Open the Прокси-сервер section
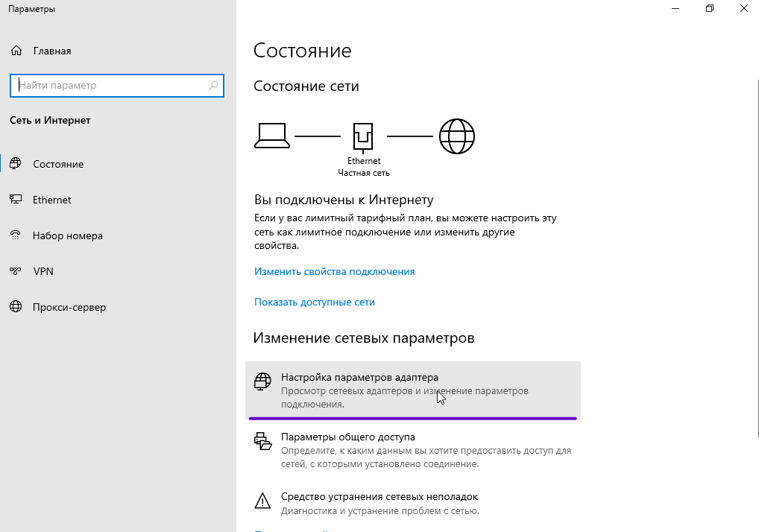 coord(69,307)
